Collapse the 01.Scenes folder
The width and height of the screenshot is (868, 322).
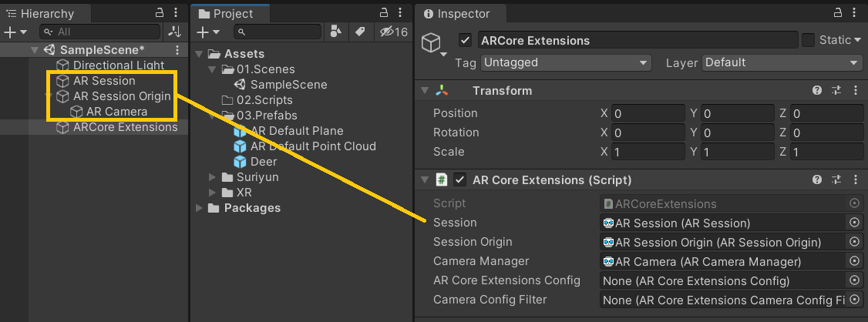tap(213, 69)
